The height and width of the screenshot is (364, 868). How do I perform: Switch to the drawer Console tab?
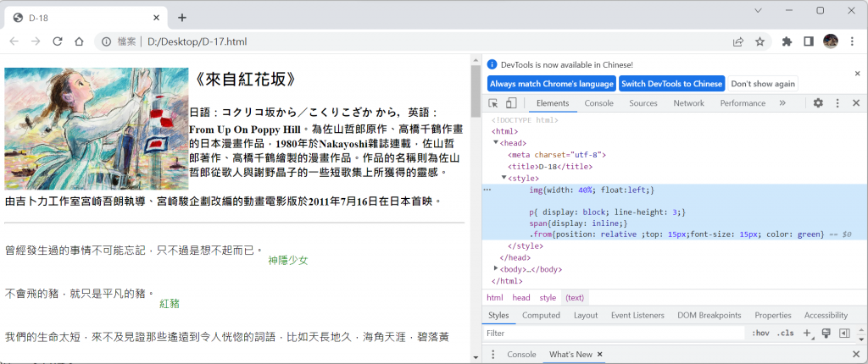coord(521,354)
